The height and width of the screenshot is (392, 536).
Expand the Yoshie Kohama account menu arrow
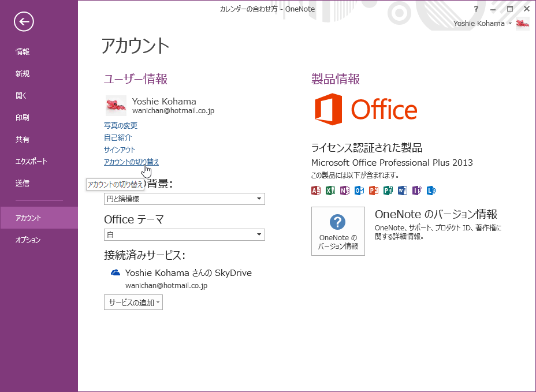pos(510,24)
